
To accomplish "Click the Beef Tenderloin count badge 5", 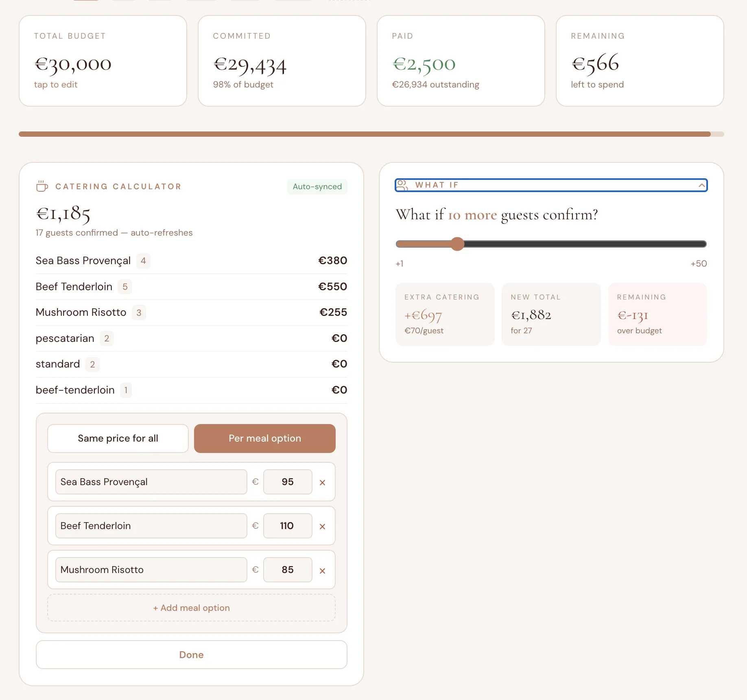I will click(125, 287).
